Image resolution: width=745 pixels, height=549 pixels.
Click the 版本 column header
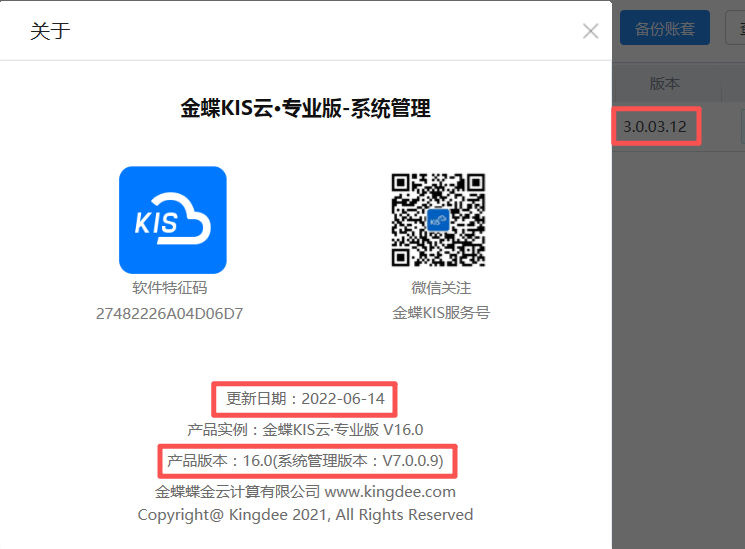[665, 84]
